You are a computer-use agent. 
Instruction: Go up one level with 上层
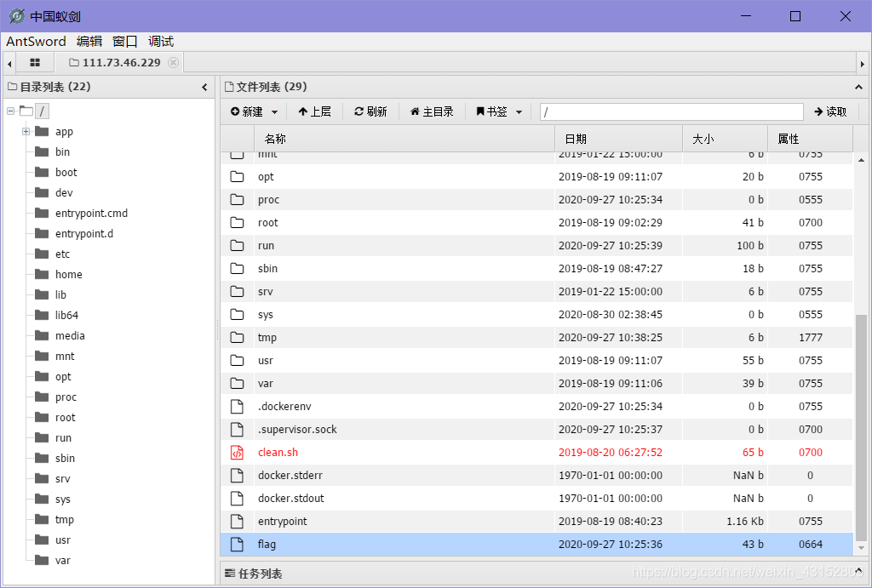(315, 111)
